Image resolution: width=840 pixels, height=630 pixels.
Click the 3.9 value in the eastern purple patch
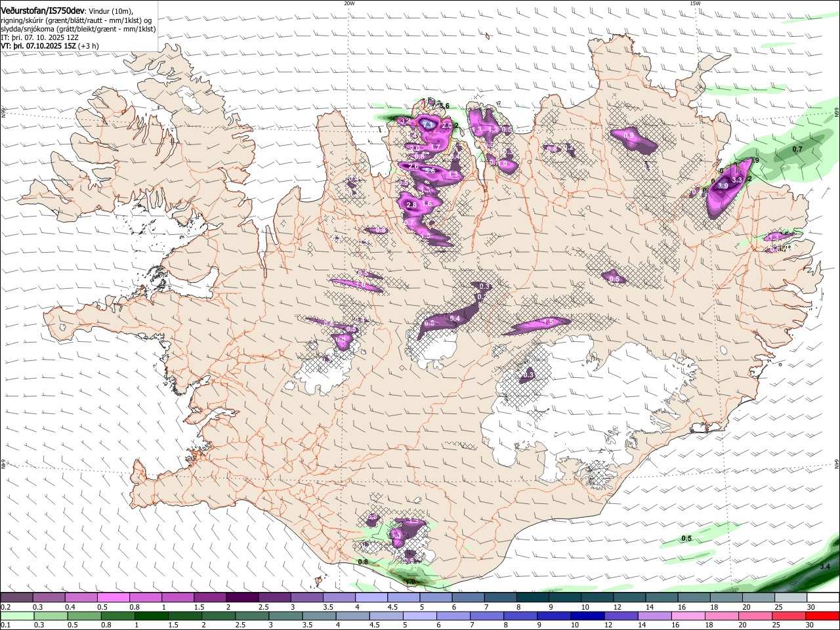[x=723, y=186]
